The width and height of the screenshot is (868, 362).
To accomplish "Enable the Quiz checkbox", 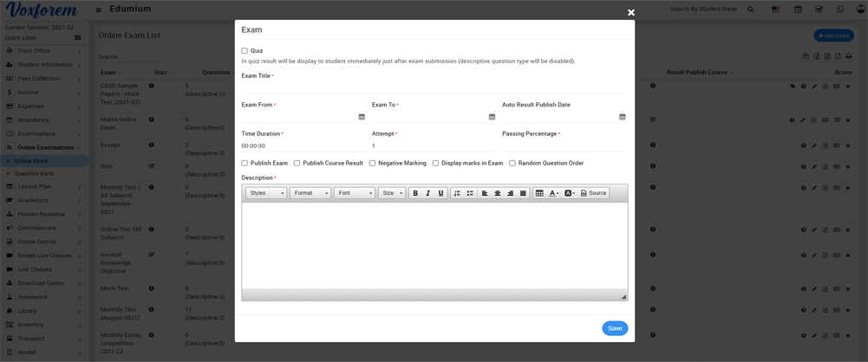I will [x=245, y=51].
